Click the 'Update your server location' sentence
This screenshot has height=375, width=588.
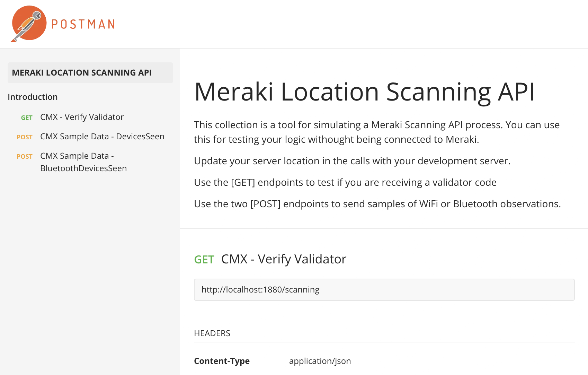point(352,161)
